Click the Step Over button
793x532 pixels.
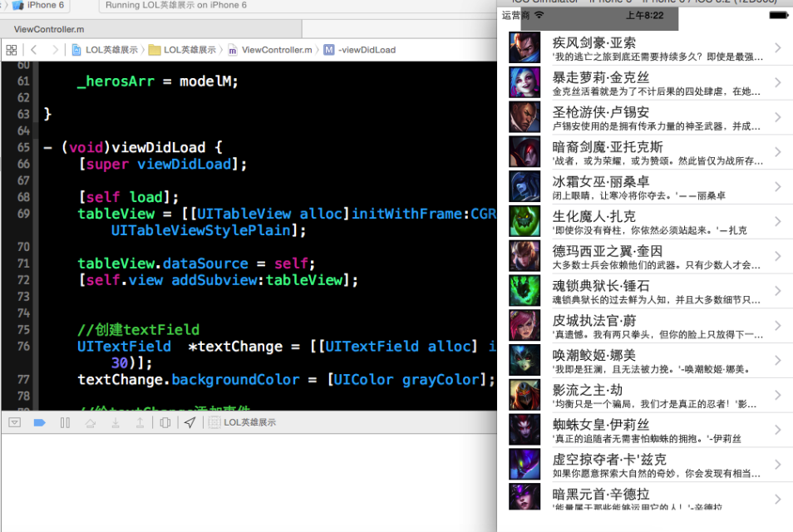(x=91, y=423)
